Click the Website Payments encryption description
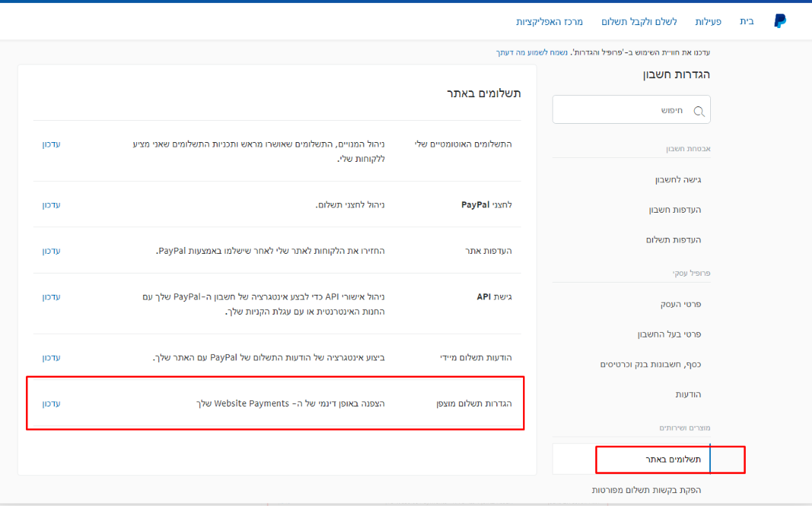 click(290, 403)
